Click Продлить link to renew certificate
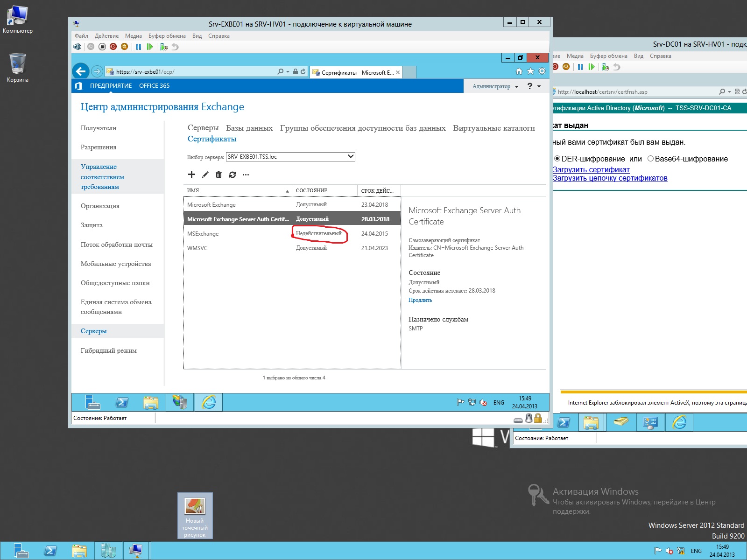747x560 pixels. pos(420,300)
